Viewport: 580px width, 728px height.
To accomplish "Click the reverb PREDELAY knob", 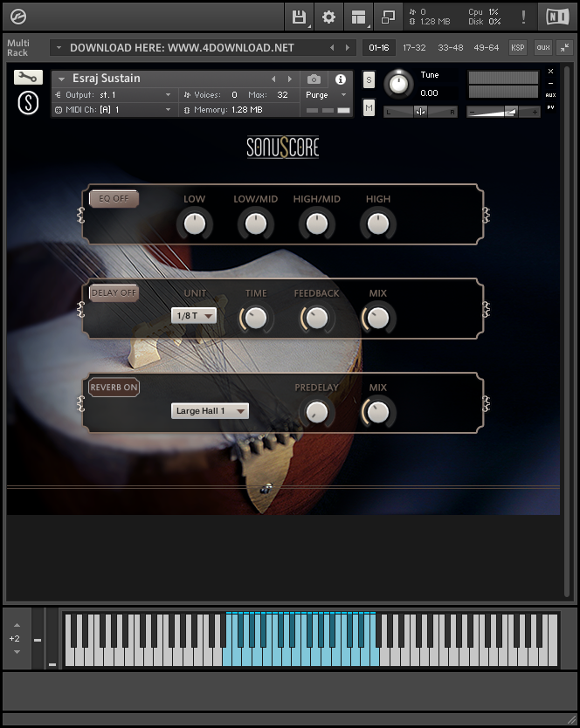I will coord(317,412).
